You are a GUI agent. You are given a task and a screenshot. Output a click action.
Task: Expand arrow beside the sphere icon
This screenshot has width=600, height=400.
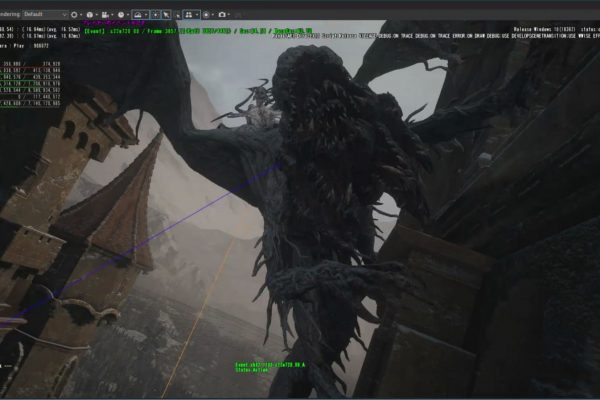coord(96,15)
